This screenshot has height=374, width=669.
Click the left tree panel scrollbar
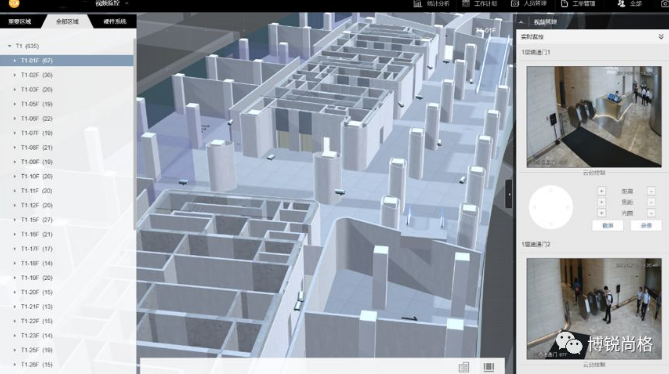click(135, 133)
